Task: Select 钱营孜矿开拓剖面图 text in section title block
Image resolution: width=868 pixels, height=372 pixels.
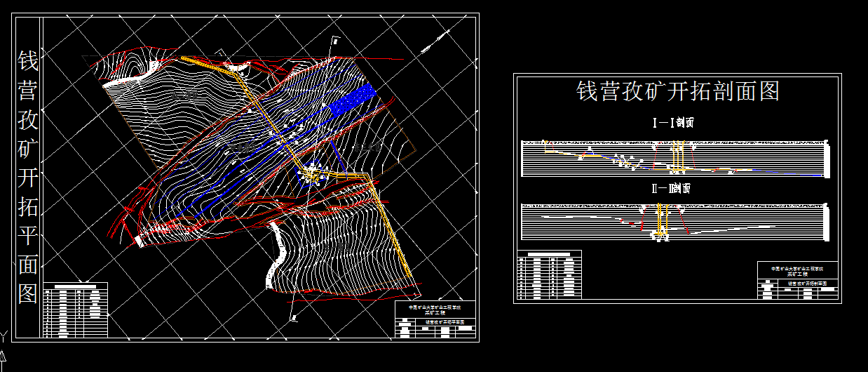Action: [808, 284]
